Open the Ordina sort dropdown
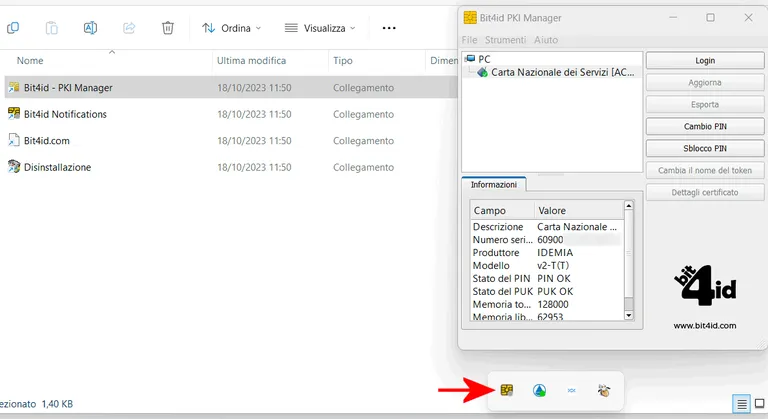Screen dimensions: 768x419 231,28
